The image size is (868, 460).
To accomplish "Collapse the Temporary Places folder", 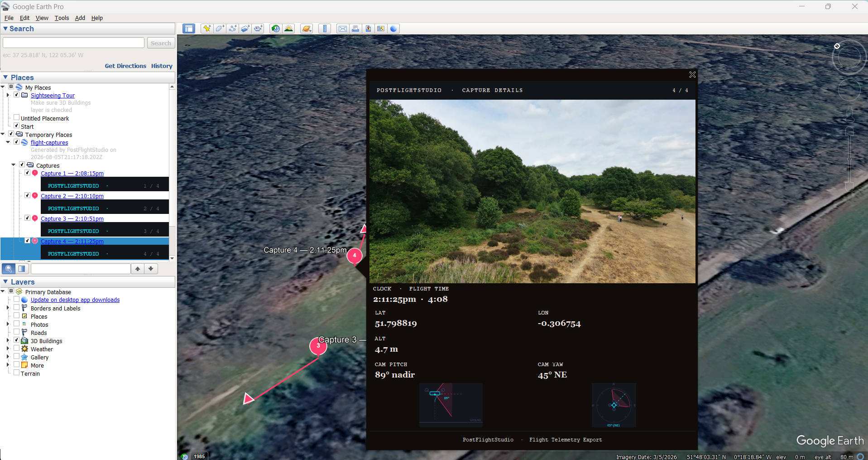I will [x=3, y=134].
